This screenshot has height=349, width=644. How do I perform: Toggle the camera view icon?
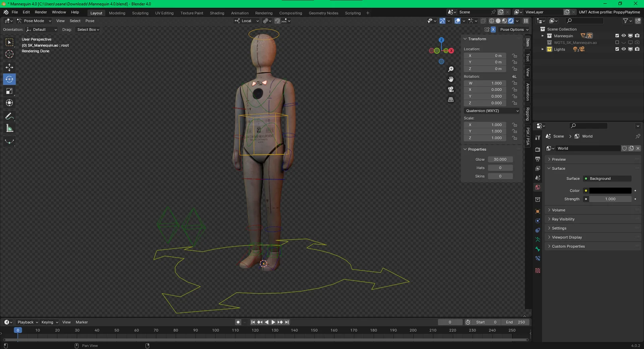pyautogui.click(x=451, y=89)
